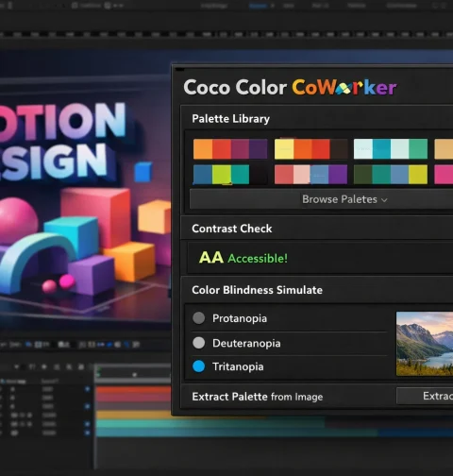Pick the lime green swatch in the blue-lime-teal palette
The image size is (453, 476).
pos(222,175)
